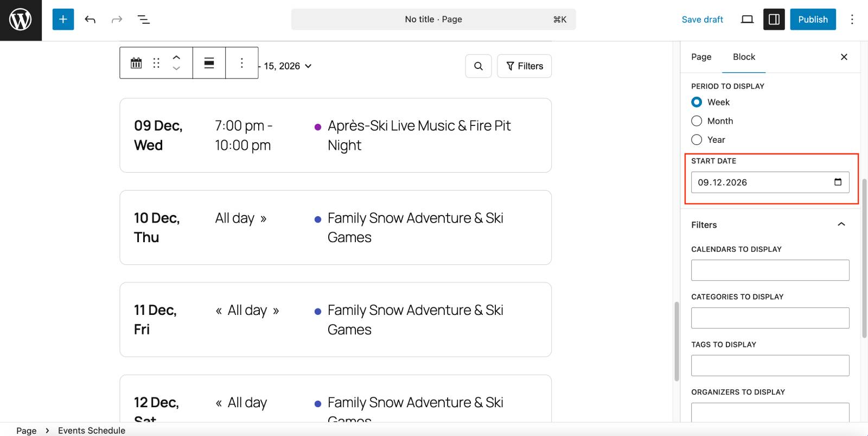Screen dimensions: 868x436
Task: Click the search magnifier icon in calendar
Action: (478, 66)
